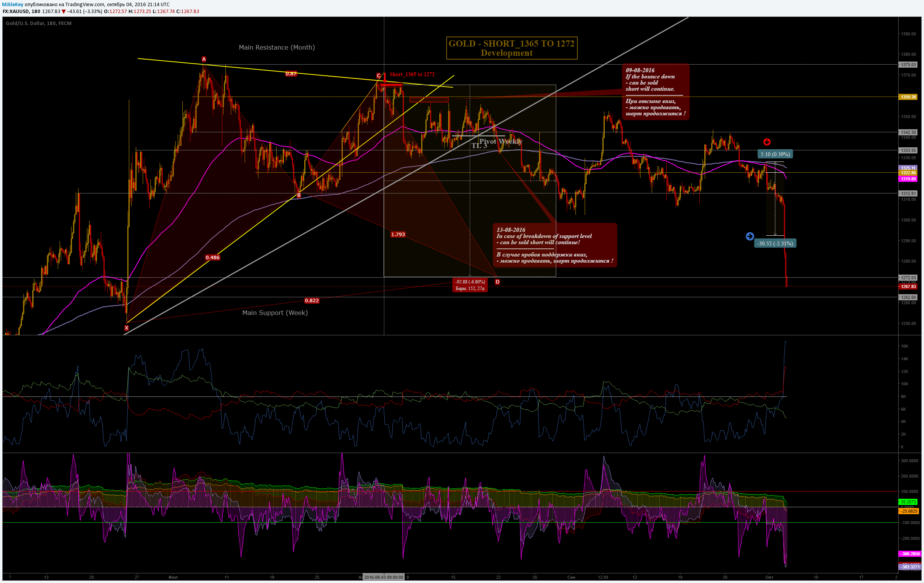Click the Main Resistance (Month) annotation
924x583 pixels.
(277, 47)
